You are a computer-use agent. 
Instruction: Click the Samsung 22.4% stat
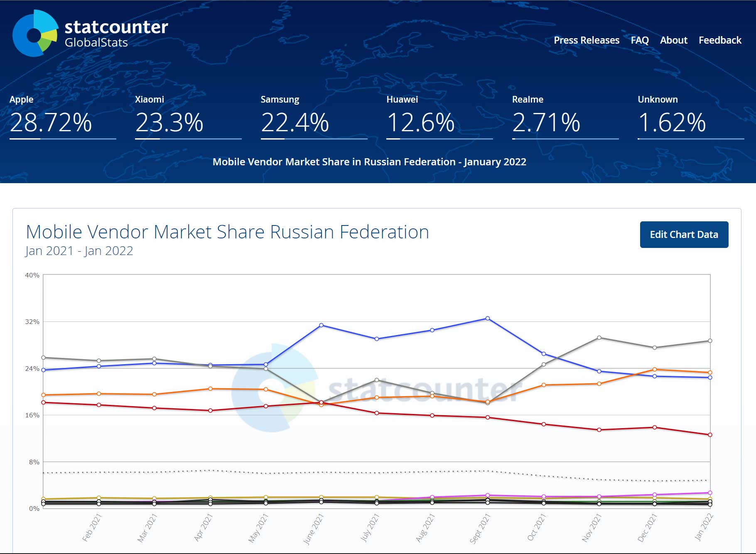pos(295,117)
